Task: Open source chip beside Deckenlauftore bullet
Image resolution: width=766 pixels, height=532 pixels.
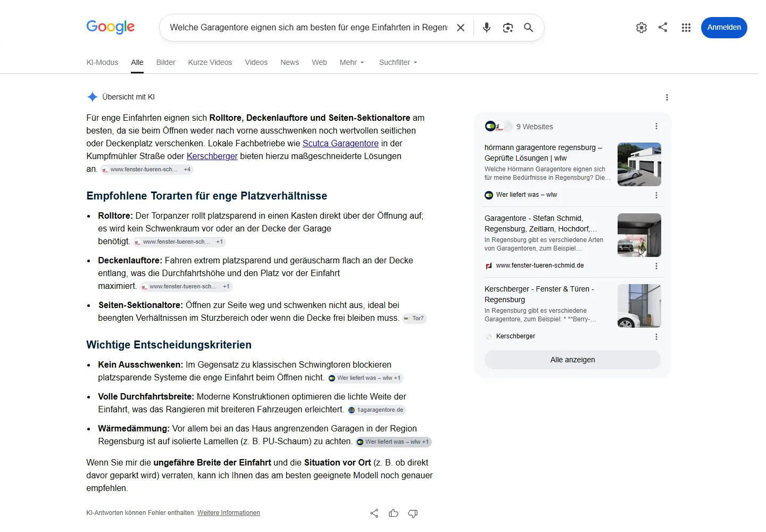Action: click(186, 286)
